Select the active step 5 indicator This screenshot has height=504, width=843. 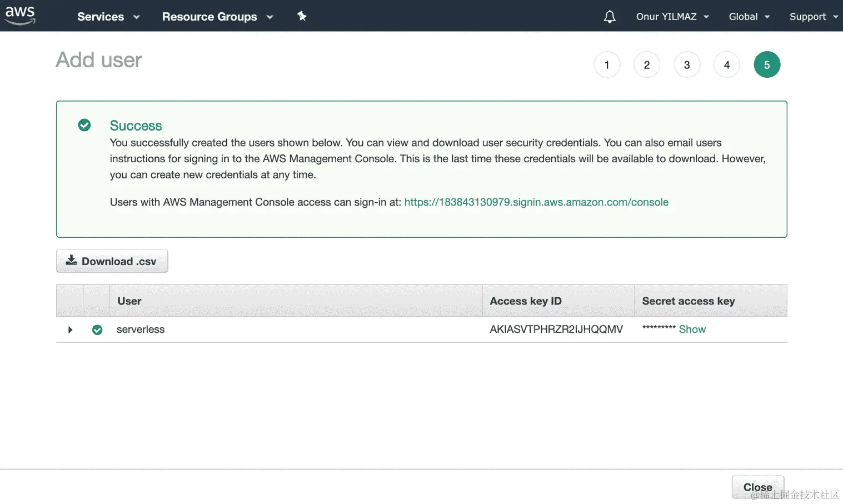767,64
